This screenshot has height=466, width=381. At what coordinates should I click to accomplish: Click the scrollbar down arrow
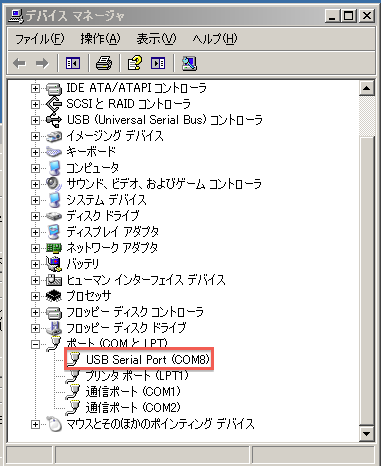367,434
